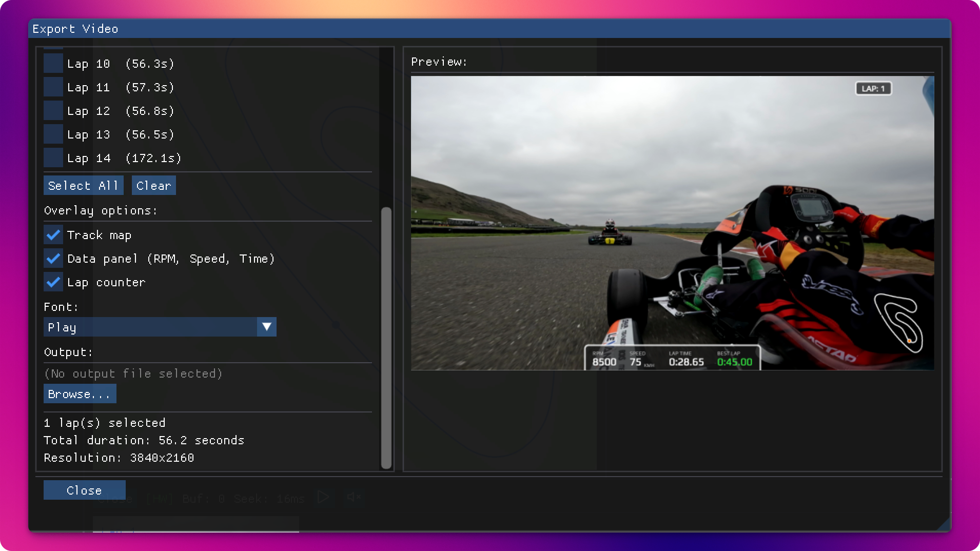980x551 pixels.
Task: Clear the lap selection
Action: coord(153,185)
